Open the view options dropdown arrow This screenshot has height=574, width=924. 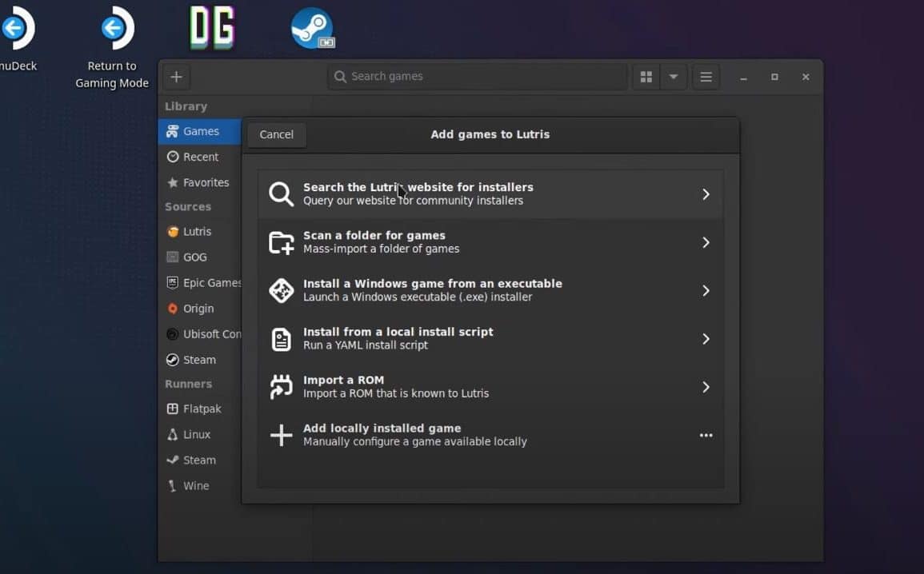[674, 77]
